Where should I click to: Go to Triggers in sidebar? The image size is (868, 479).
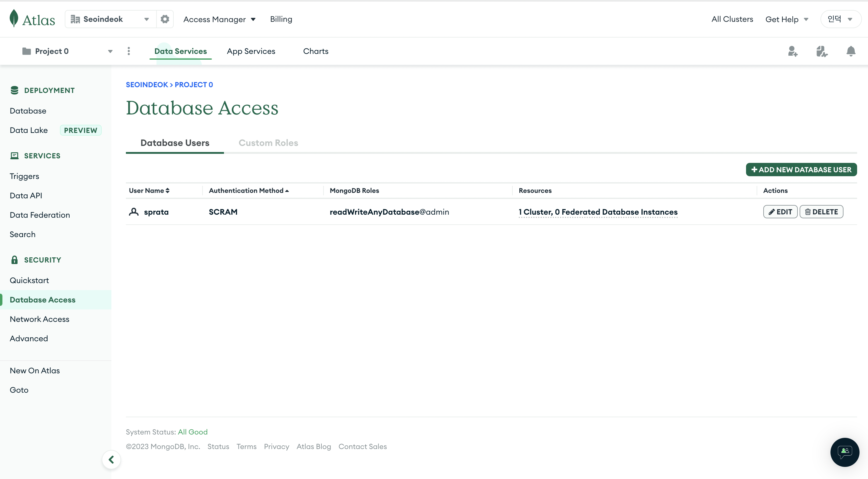(x=24, y=176)
